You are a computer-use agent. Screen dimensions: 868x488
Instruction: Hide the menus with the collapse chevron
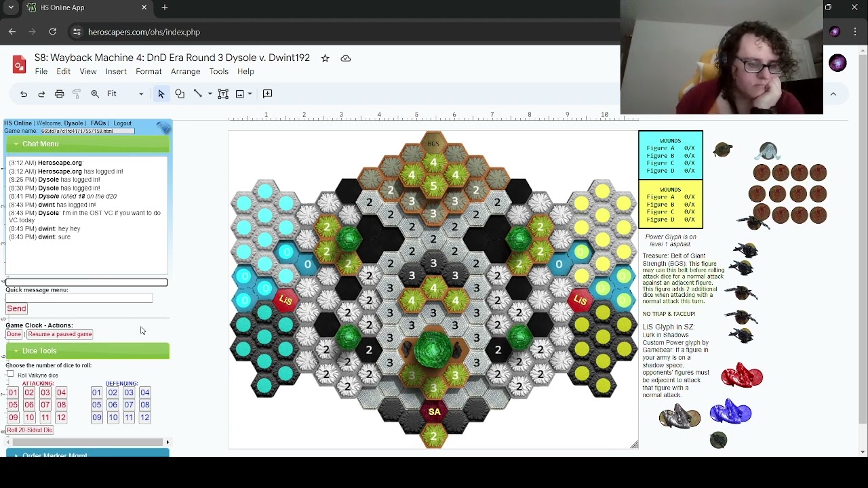click(x=833, y=94)
